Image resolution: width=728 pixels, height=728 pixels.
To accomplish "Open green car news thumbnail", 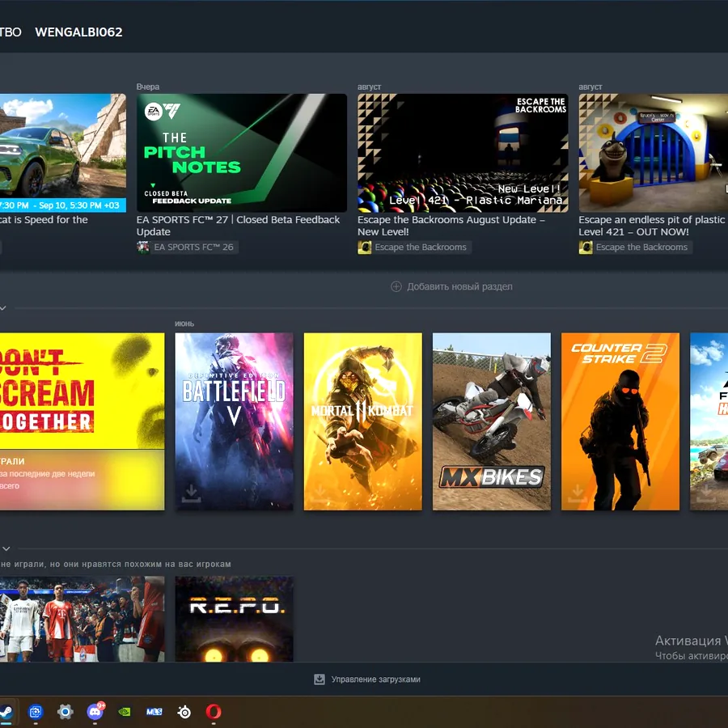I will coord(62,153).
